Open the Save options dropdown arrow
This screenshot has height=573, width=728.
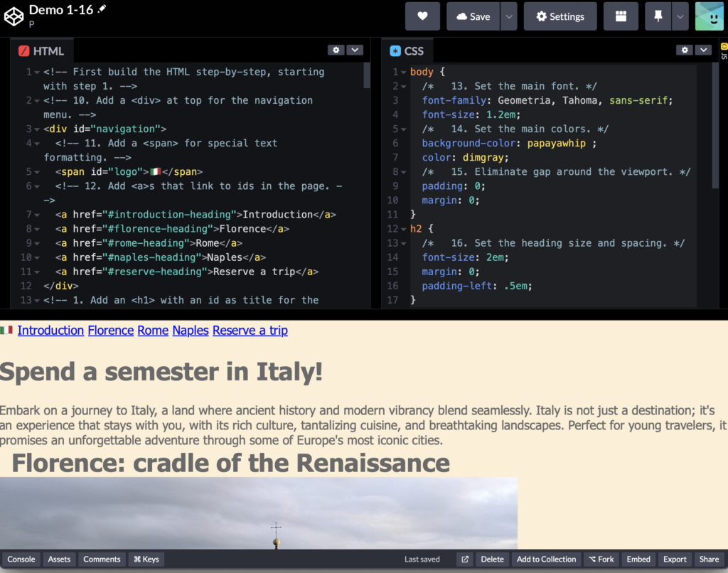[509, 16]
